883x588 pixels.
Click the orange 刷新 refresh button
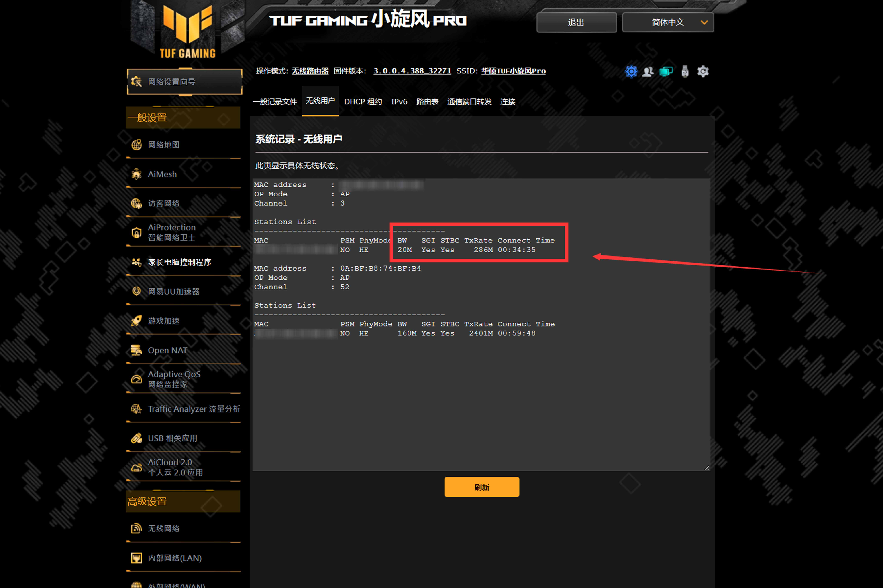coord(481,487)
